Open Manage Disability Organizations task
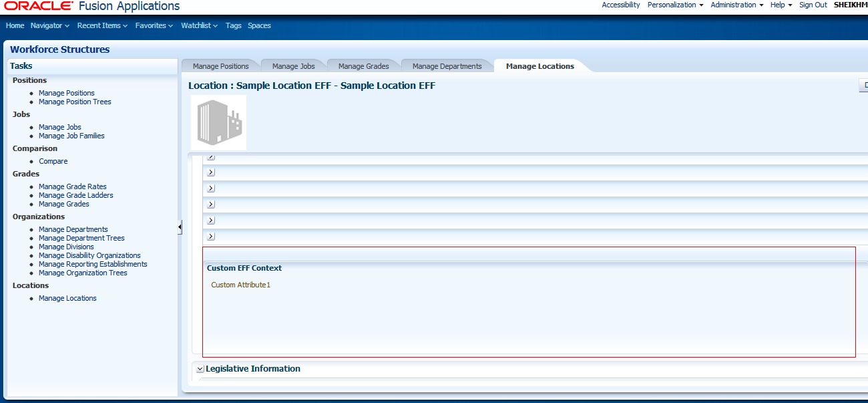This screenshot has width=868, height=403. tap(89, 255)
